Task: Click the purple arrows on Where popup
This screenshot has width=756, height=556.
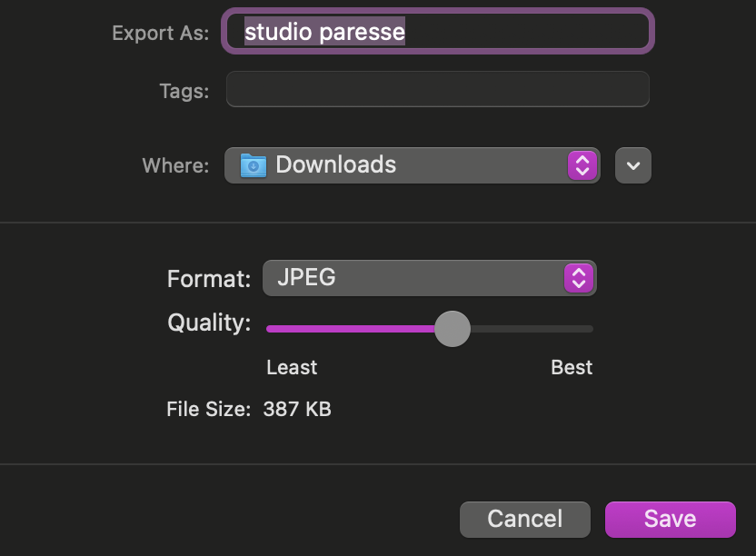Action: [582, 165]
